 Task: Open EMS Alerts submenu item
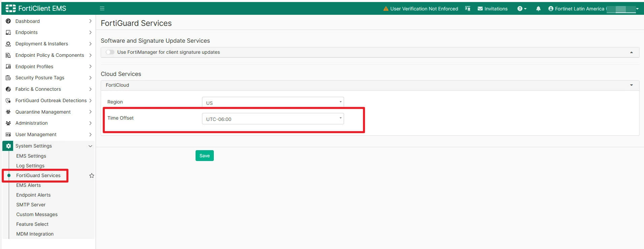(29, 185)
